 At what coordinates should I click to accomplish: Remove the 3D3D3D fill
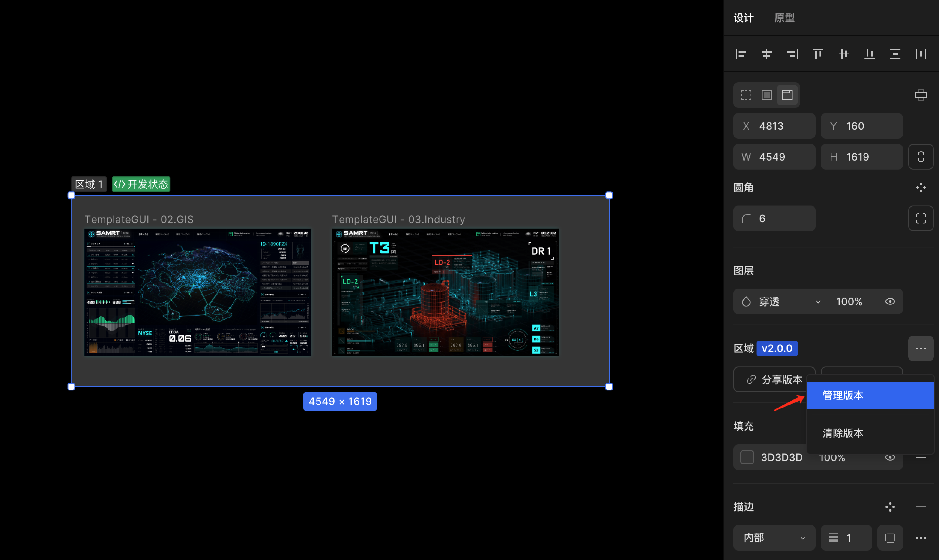pyautogui.click(x=921, y=457)
